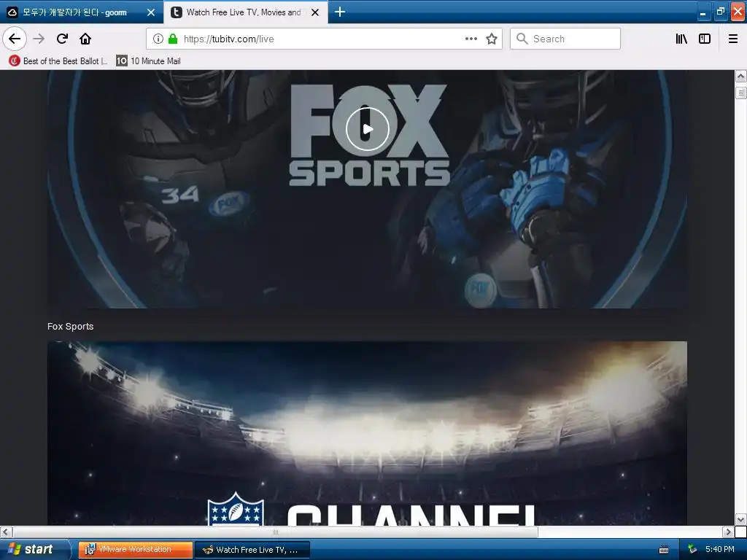Open the browser home page
Viewport: 747px width, 560px height.
(x=85, y=39)
